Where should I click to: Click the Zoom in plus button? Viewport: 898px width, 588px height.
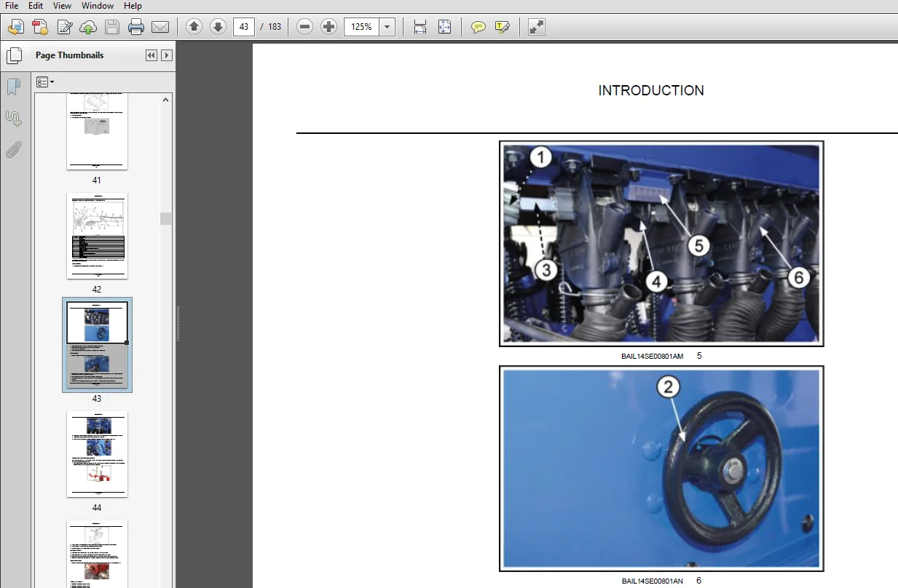pos(329,27)
